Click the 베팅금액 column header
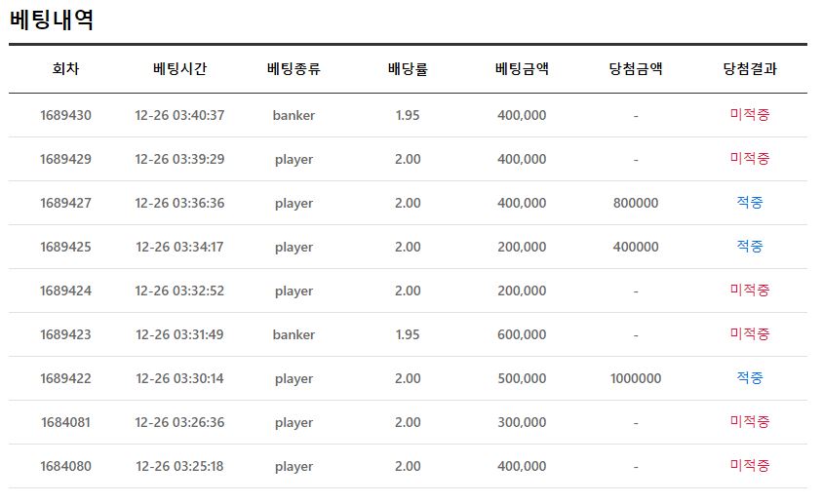This screenshot has height=504, width=823. tap(522, 69)
